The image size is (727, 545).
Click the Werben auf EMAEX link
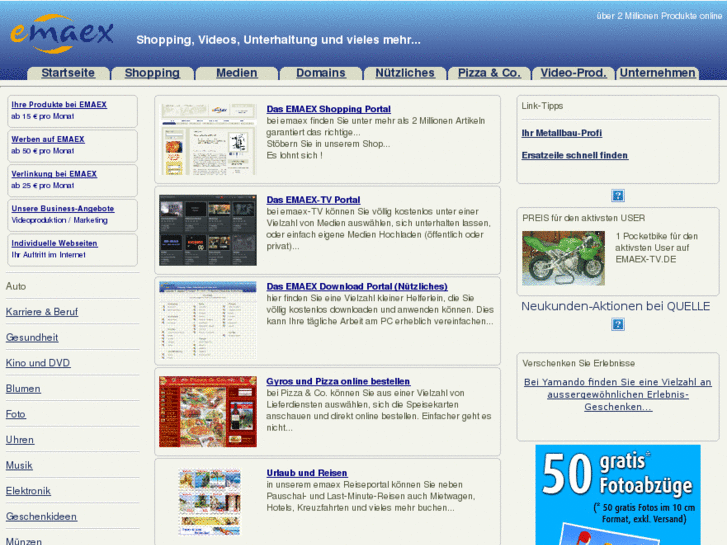coord(48,140)
